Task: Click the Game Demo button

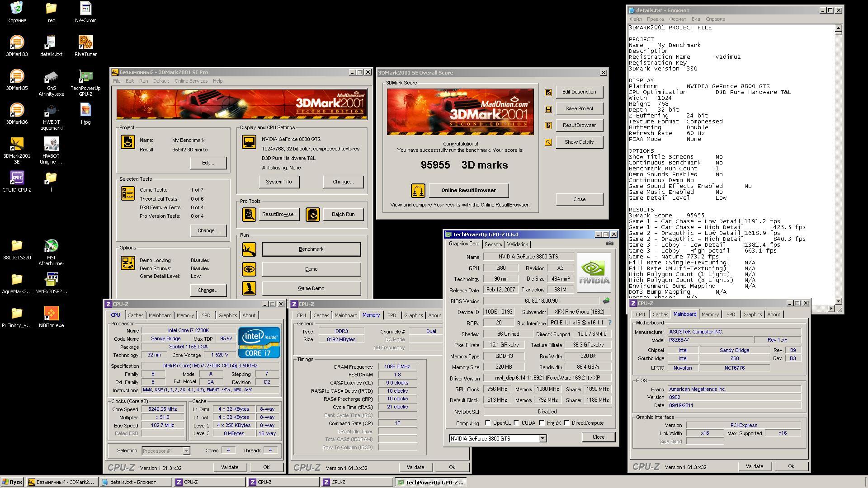Action: pos(311,289)
